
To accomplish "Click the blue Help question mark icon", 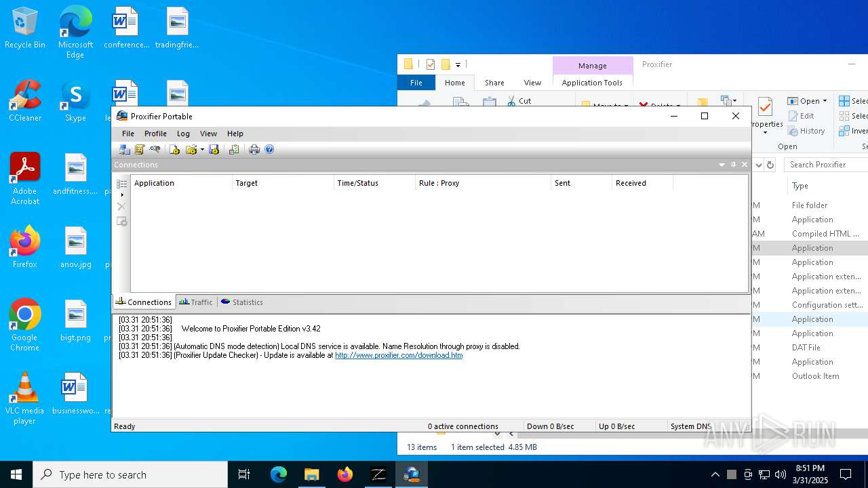I will point(269,149).
